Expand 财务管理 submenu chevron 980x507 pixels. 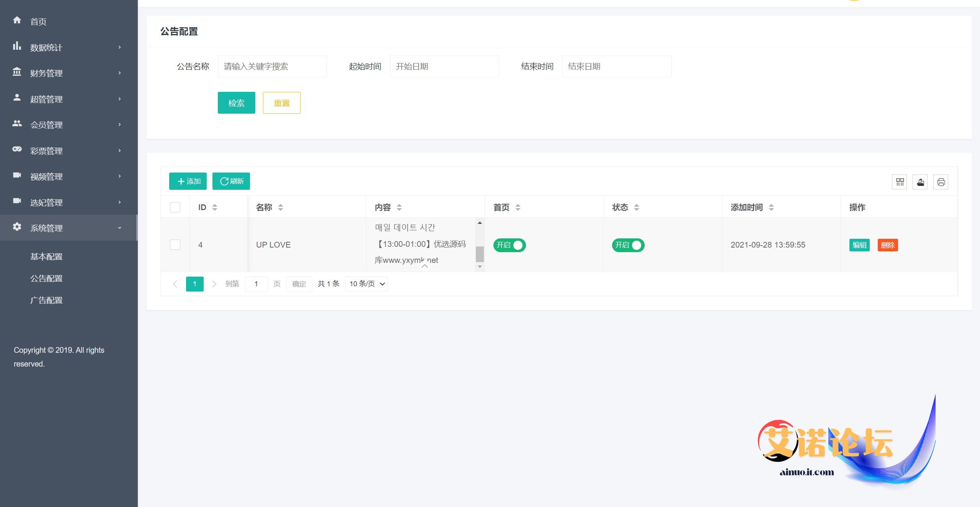coord(120,73)
